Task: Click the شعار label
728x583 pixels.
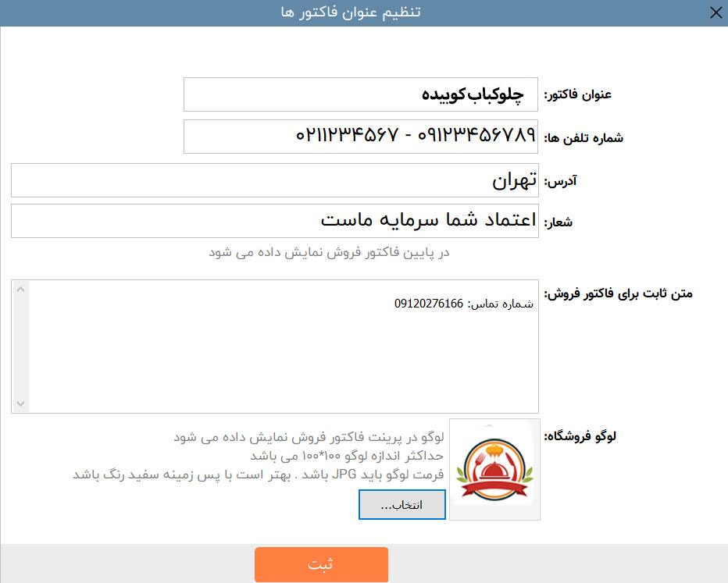Action: [x=558, y=222]
